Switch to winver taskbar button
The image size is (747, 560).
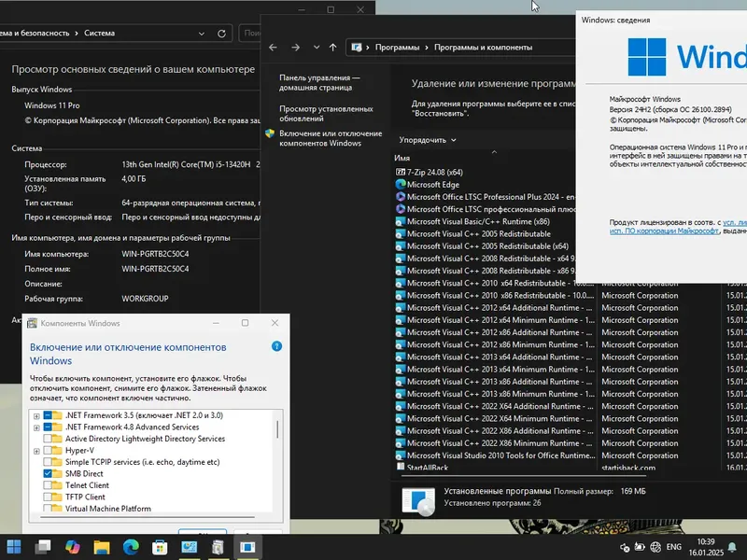click(x=247, y=547)
